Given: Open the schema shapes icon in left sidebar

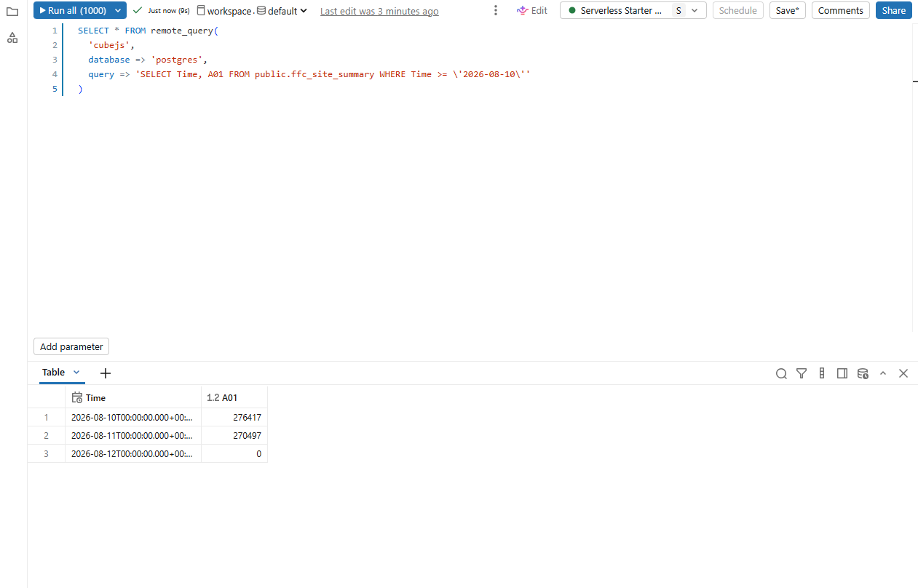Looking at the screenshot, I should click(x=12, y=38).
